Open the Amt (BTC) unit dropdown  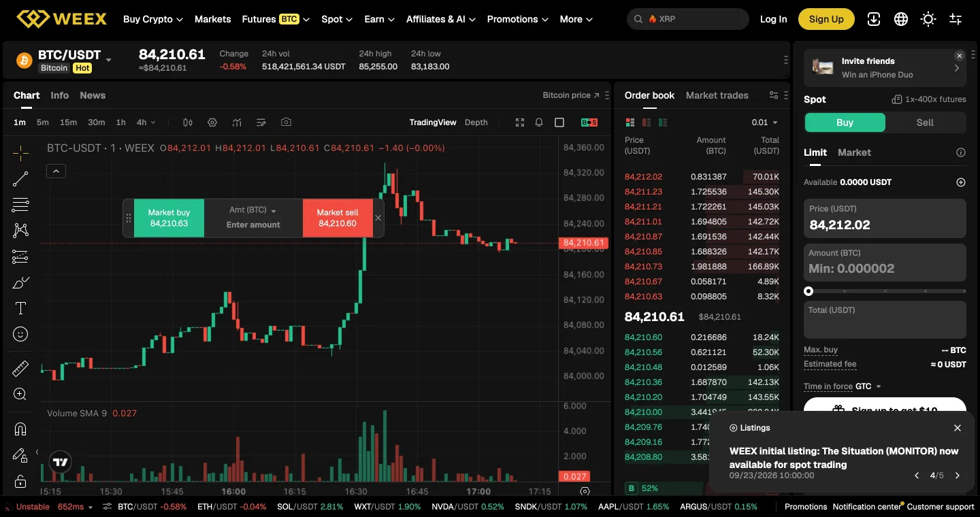tap(253, 210)
